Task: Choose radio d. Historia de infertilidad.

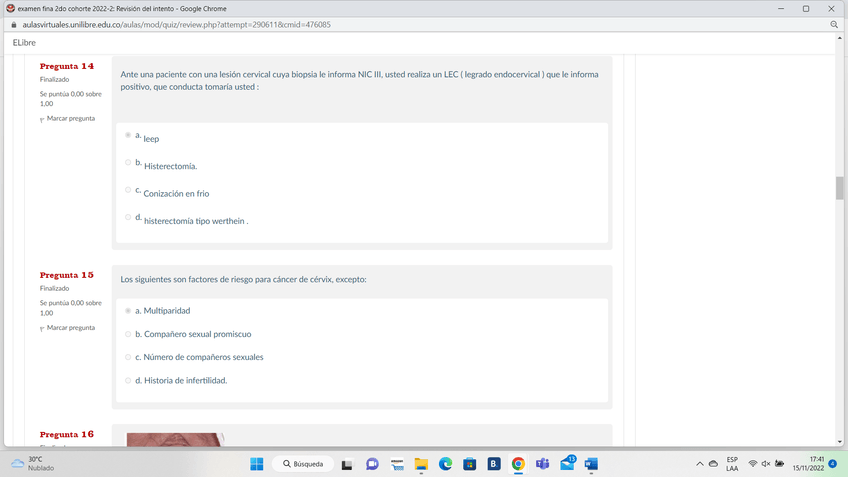Action: (128, 381)
